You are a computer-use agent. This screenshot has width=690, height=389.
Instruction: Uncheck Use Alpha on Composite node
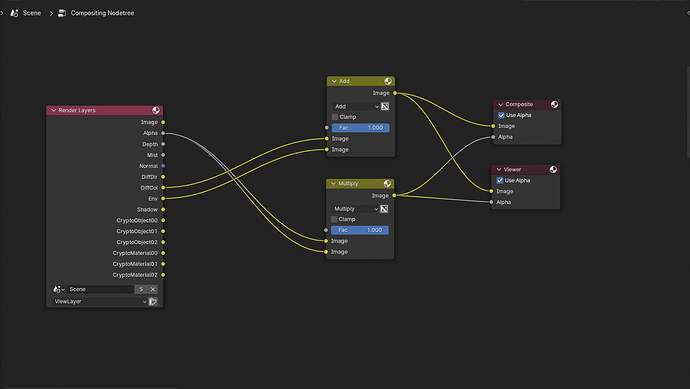tap(501, 115)
